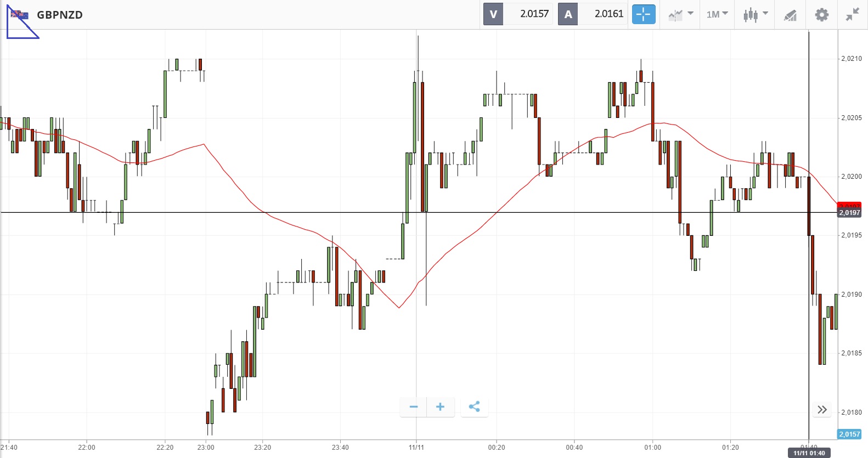This screenshot has width=868, height=458.
Task: Zoom out with the minus button
Action: 414,406
